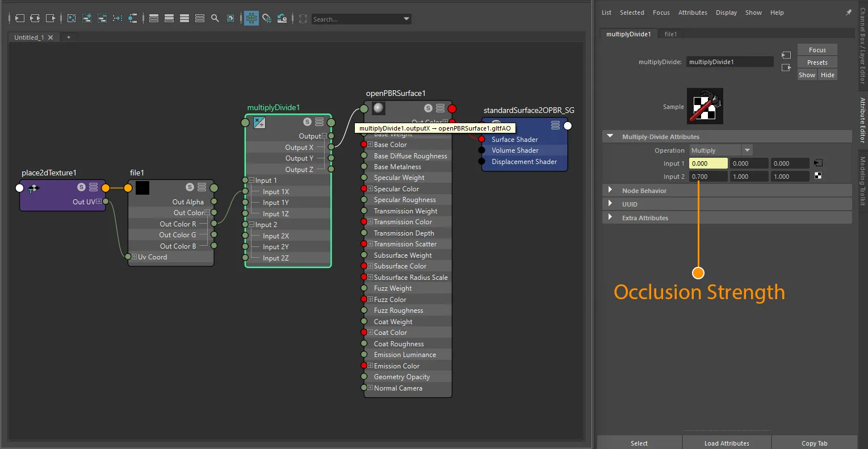Expand the Node Behavior section
The width and height of the screenshot is (868, 449).
coord(610,190)
